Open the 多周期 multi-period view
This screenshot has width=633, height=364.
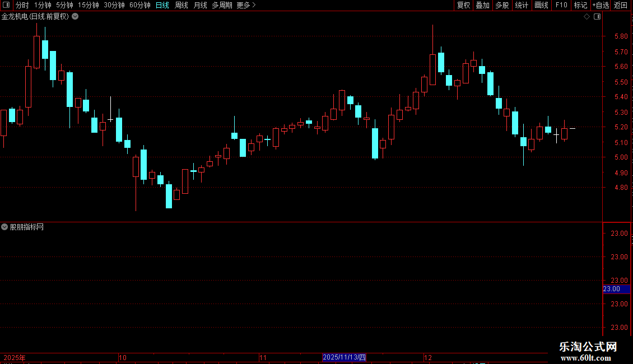(222, 5)
